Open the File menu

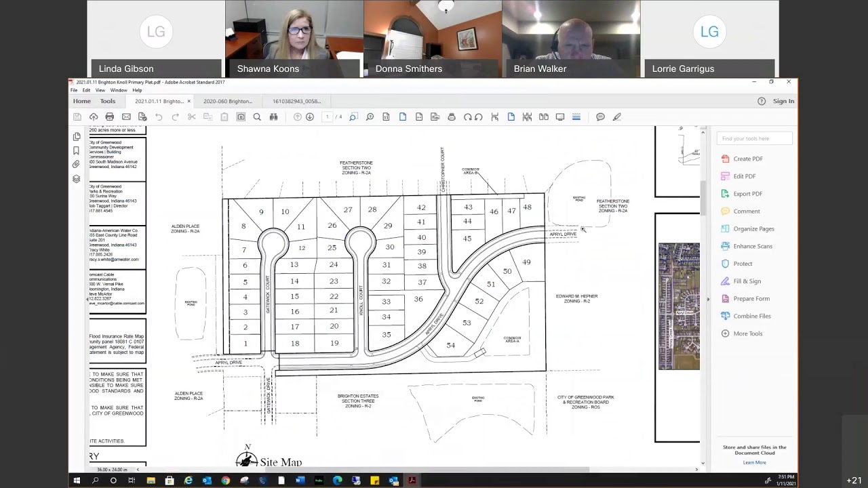pos(74,90)
